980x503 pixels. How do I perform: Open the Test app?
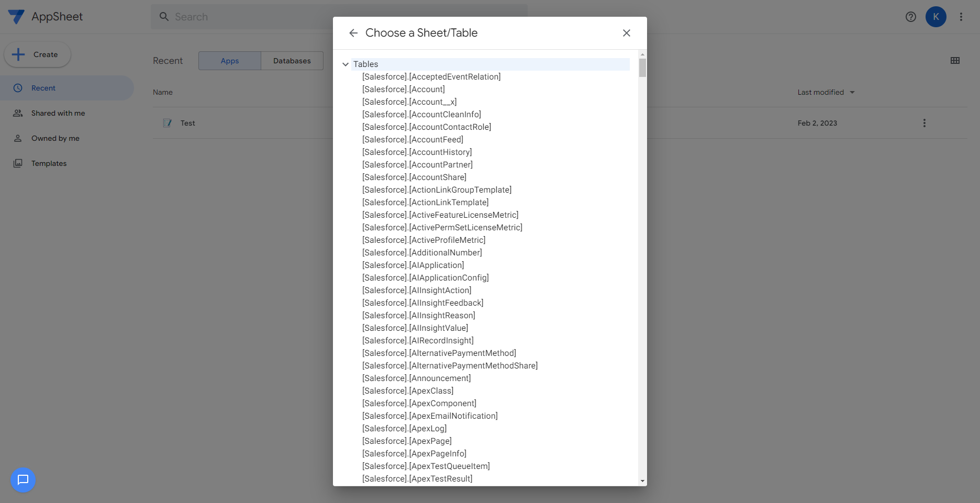pos(188,123)
